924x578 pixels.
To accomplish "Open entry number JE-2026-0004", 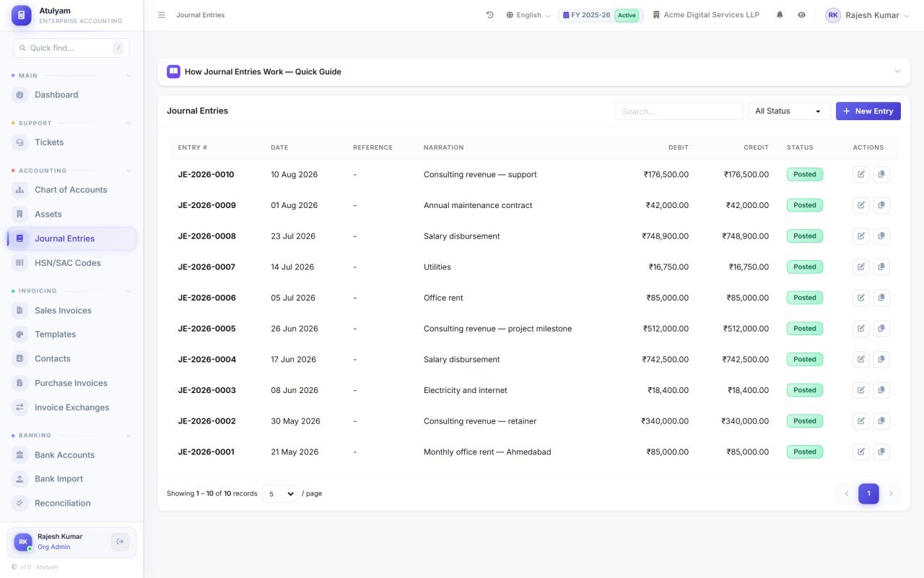I will tap(207, 360).
